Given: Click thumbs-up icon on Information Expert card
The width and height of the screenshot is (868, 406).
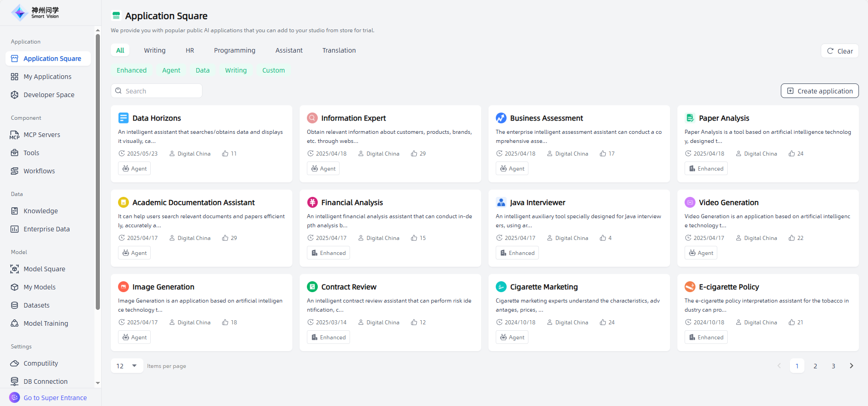Looking at the screenshot, I should point(414,154).
